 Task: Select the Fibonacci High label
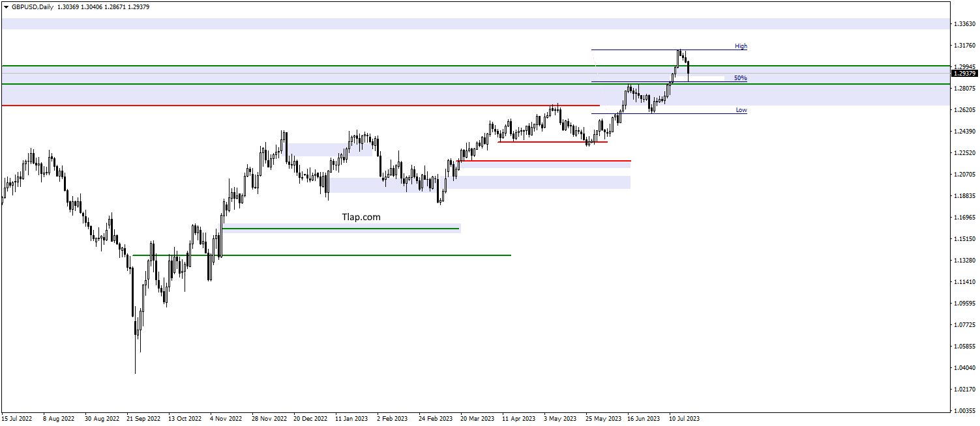(741, 46)
